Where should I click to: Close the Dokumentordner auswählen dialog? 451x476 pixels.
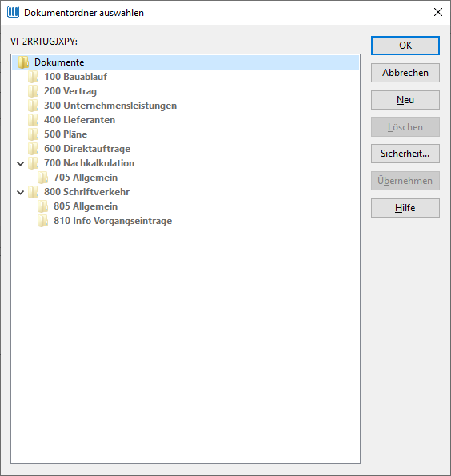tap(438, 12)
